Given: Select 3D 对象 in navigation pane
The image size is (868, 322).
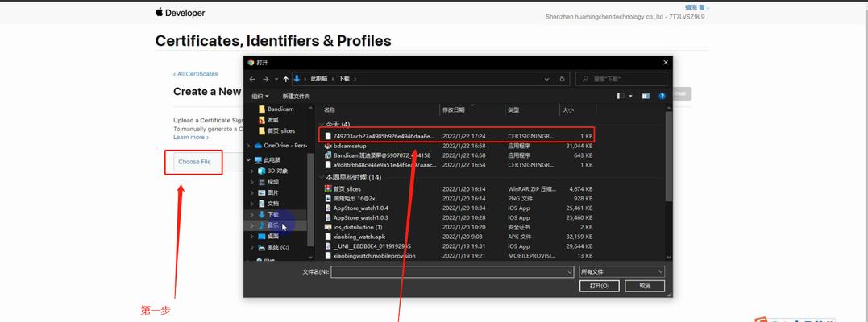Looking at the screenshot, I should (273, 171).
